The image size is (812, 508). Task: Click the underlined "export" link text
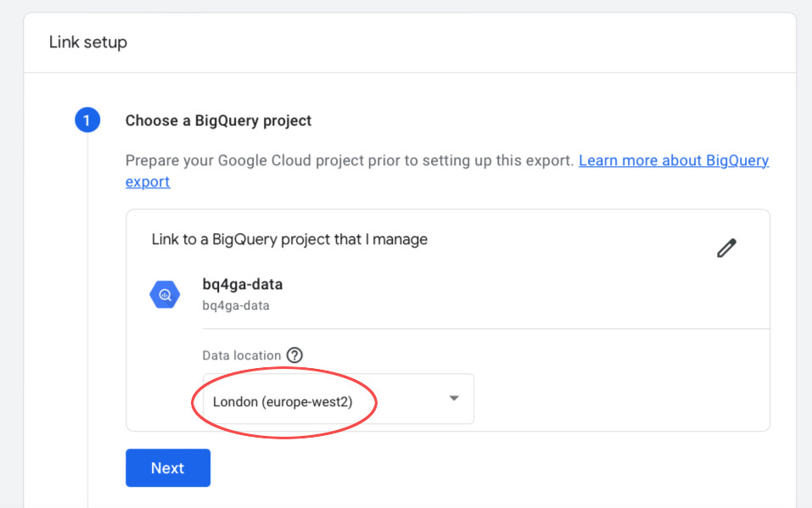pyautogui.click(x=148, y=181)
